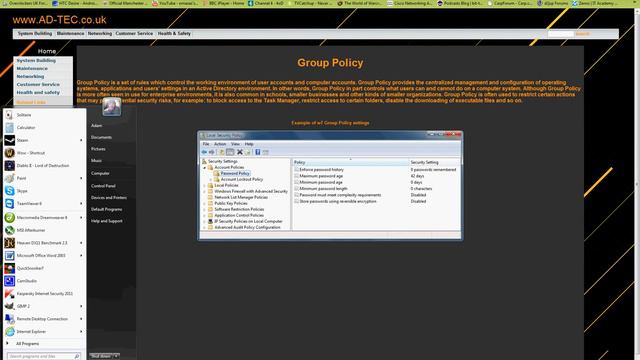Expand the Paint jump list arrow
Screen dimensions: 640x360
81,178
